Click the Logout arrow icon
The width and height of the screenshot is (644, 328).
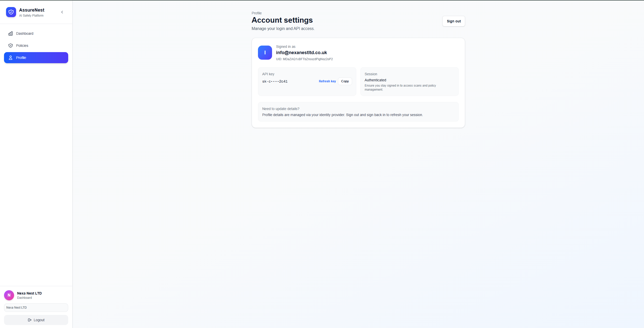click(30, 320)
